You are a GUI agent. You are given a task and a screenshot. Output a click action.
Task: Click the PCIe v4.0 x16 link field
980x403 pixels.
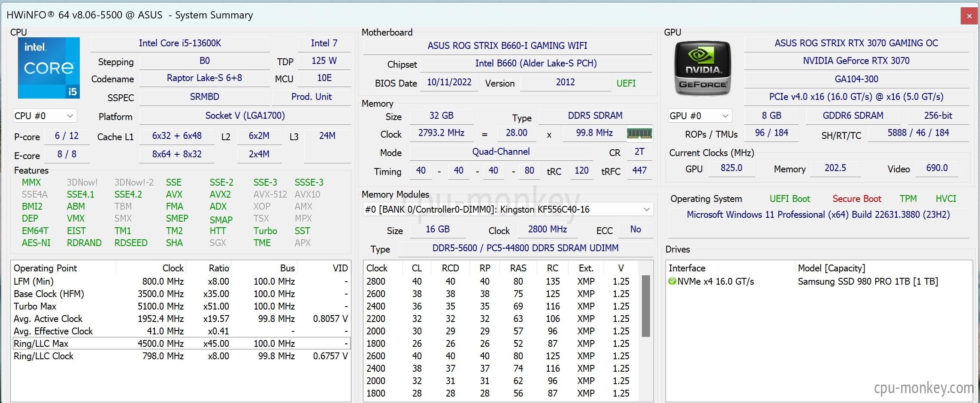tap(856, 97)
